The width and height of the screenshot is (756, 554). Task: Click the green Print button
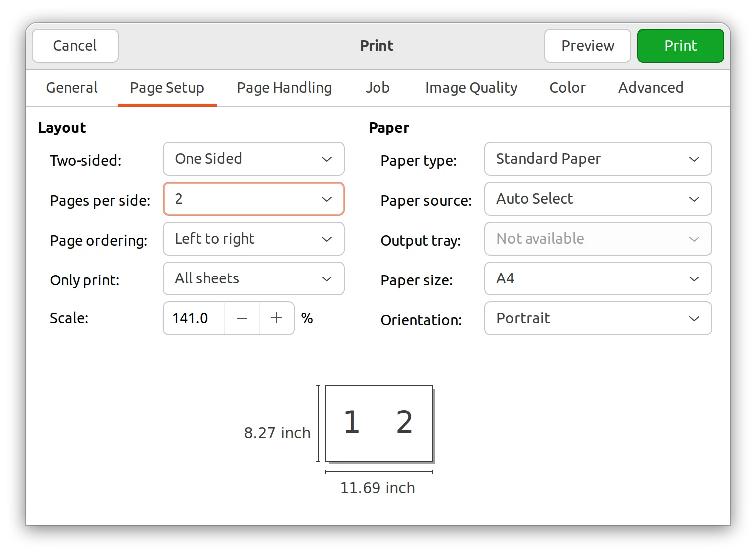point(680,46)
